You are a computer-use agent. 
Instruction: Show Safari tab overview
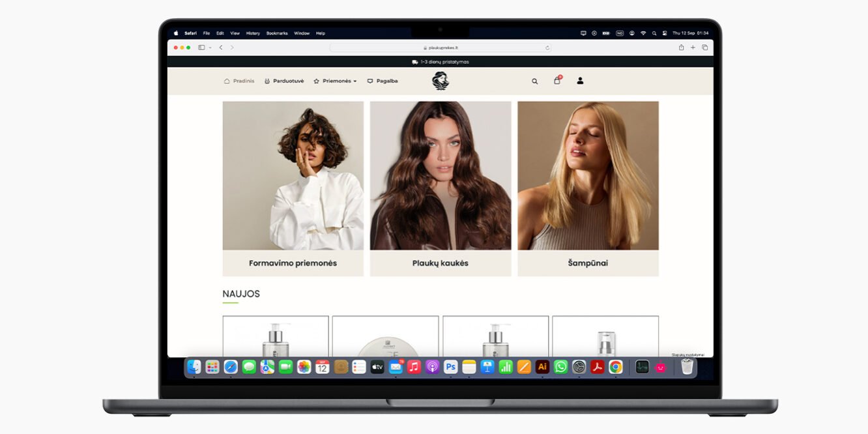[704, 48]
